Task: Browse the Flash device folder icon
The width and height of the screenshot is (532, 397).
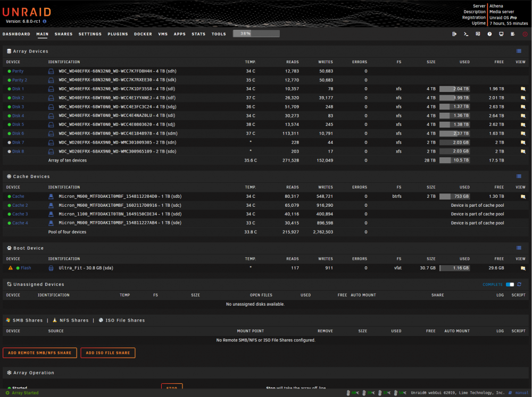Action: click(x=523, y=268)
